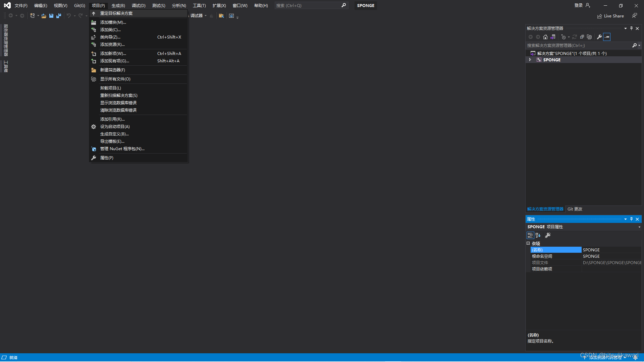Choose 类向导(Z)... menu entry
Screen dimensions: 644x362
(138, 37)
